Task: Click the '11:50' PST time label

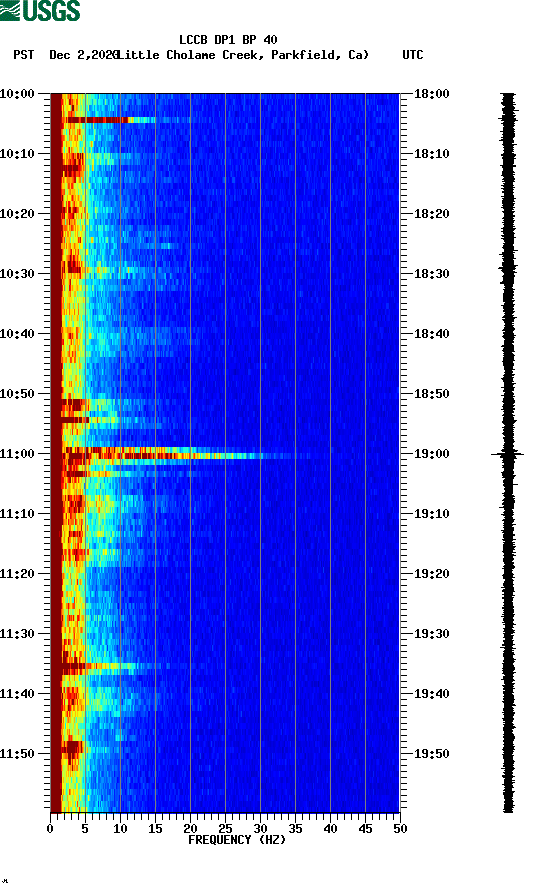Action: click(x=17, y=754)
